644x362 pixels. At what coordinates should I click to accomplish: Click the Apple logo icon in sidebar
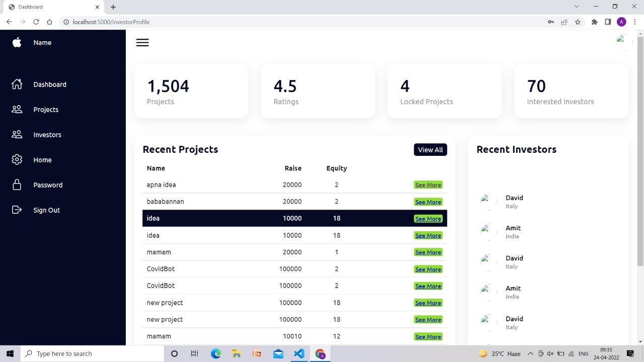pos(17,43)
